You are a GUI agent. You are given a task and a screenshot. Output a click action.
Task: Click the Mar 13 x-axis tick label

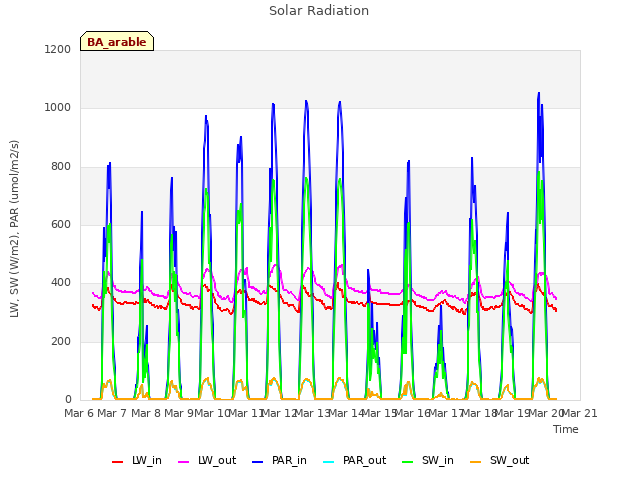[x=312, y=413]
